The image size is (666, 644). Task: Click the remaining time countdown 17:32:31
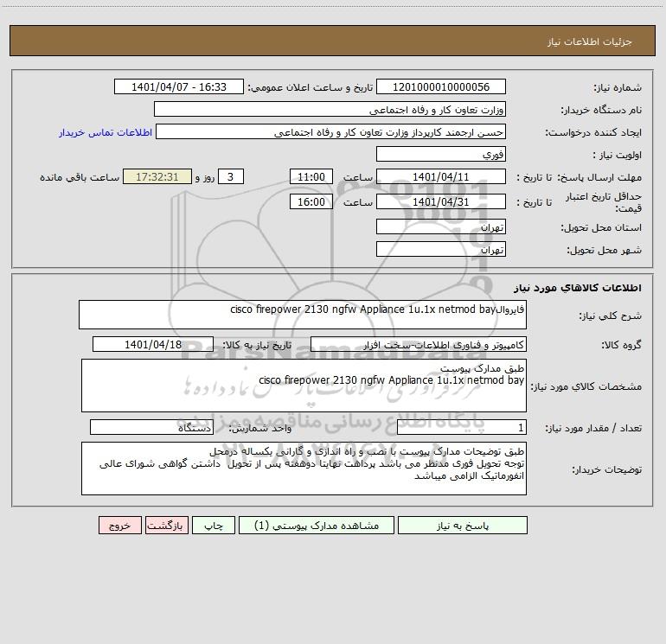157,176
